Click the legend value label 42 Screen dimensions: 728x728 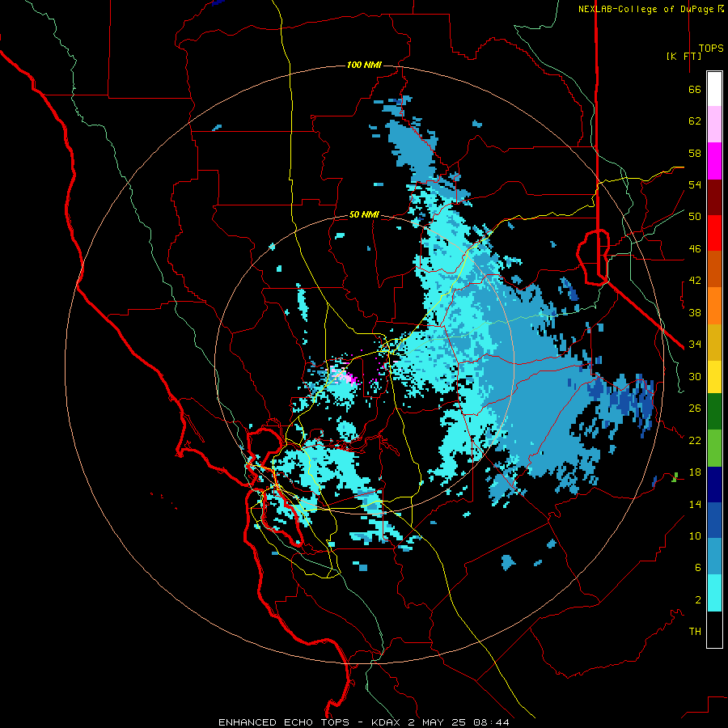coord(695,281)
